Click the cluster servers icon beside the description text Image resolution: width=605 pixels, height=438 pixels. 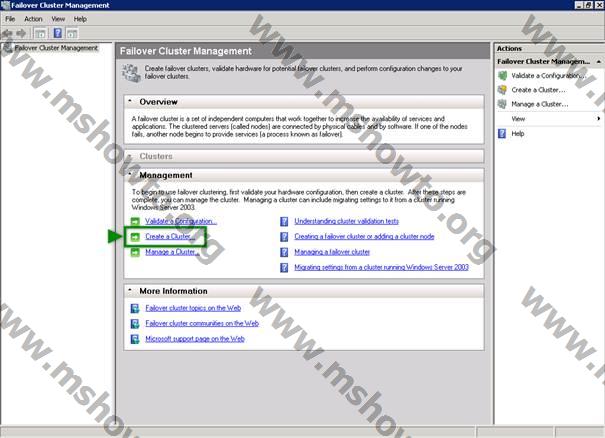[x=131, y=73]
